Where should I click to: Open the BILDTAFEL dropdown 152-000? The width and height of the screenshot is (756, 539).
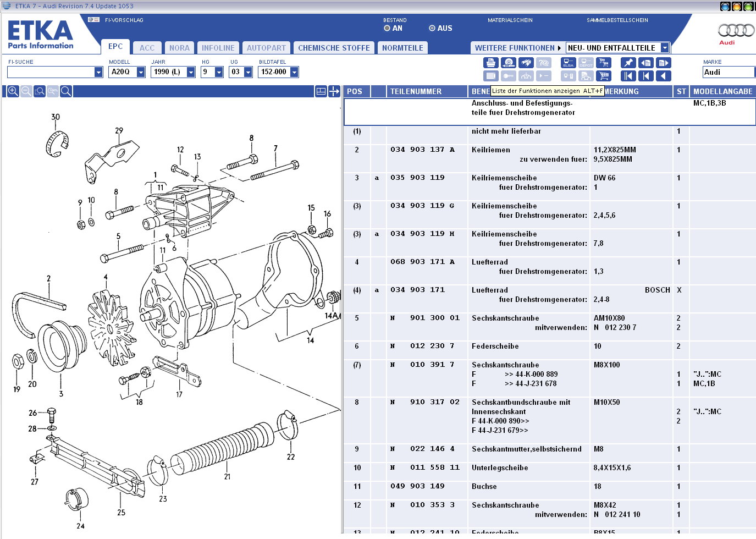[x=294, y=72]
